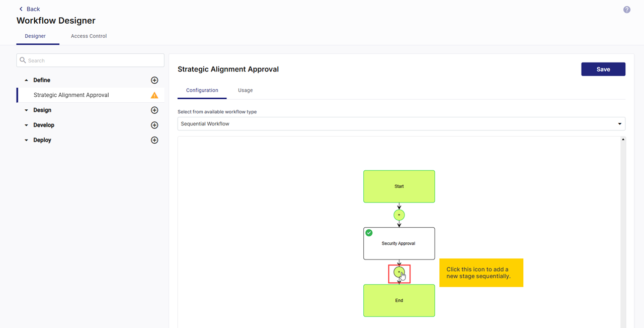
Task: Select the Security Approval stage box
Action: pos(399,243)
